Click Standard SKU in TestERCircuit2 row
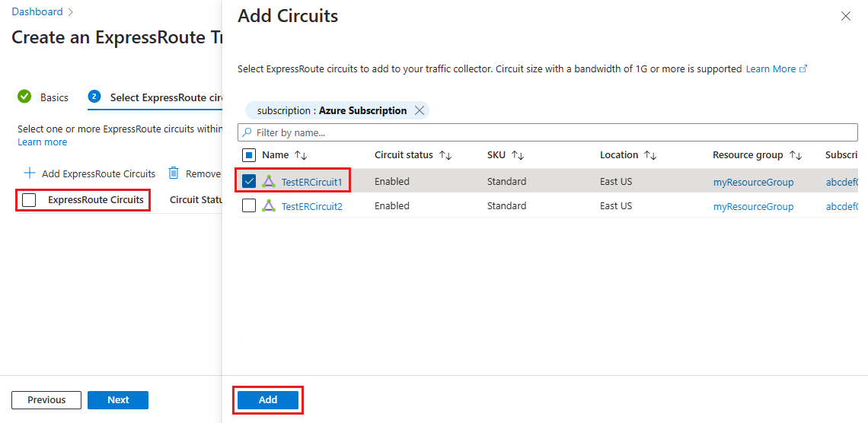The height and width of the screenshot is (423, 868). click(x=506, y=205)
